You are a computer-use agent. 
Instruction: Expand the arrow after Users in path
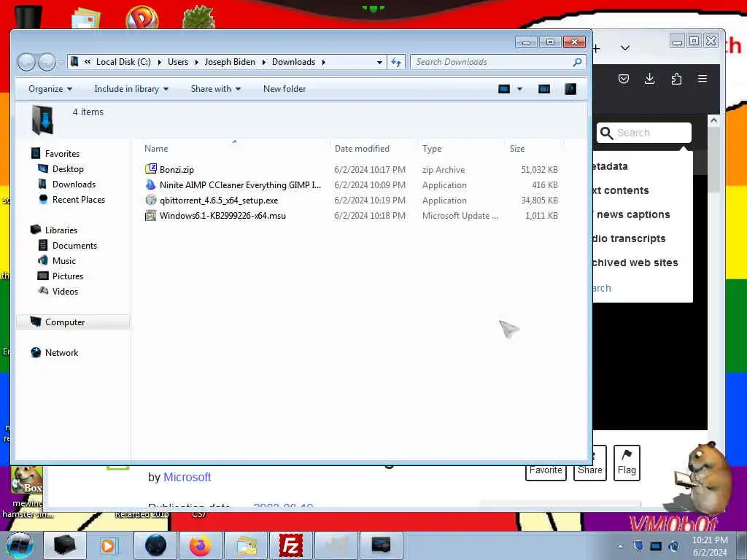(196, 62)
